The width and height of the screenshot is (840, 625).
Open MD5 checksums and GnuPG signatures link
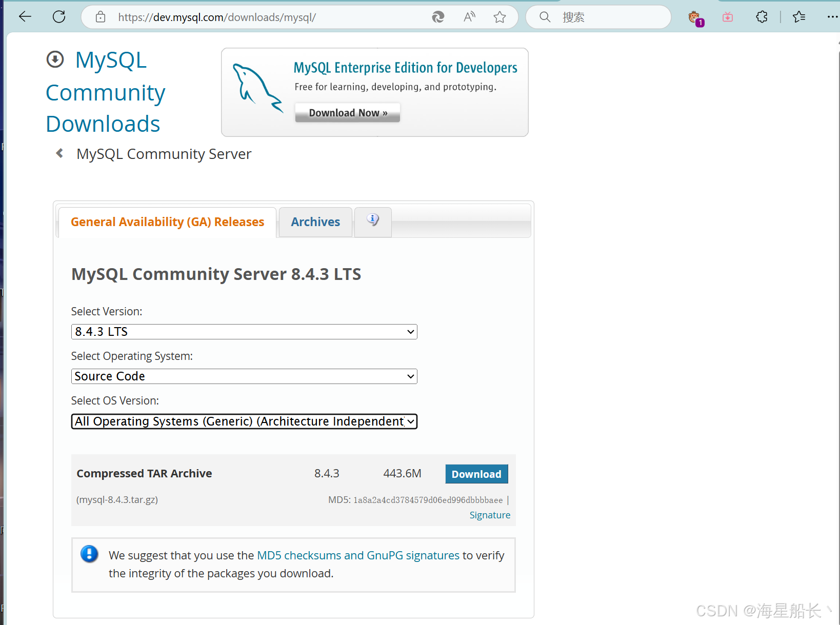click(358, 555)
